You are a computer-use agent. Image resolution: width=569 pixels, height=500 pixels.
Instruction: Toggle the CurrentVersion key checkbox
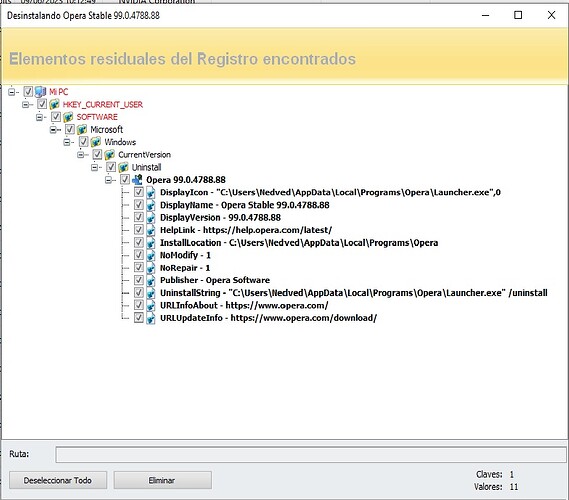(97, 154)
